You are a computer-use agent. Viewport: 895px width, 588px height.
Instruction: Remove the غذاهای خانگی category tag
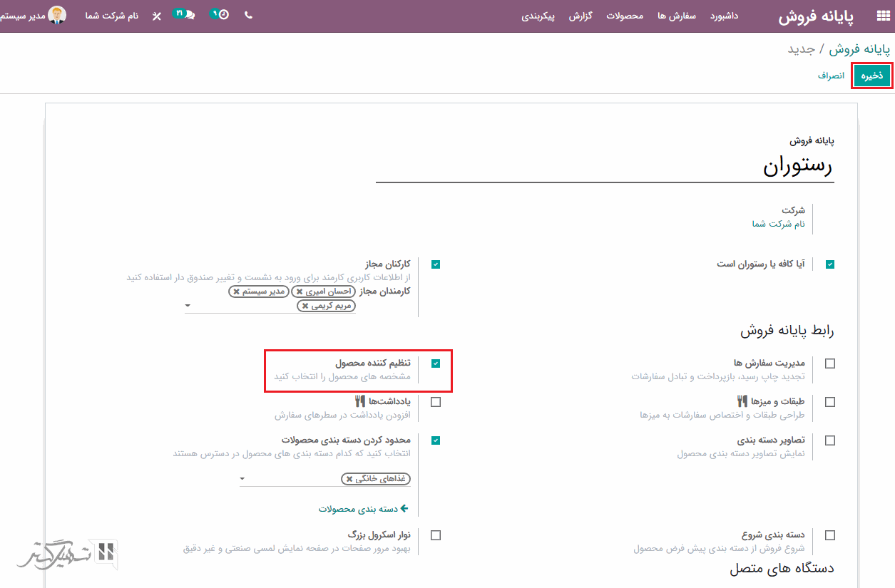(x=349, y=479)
